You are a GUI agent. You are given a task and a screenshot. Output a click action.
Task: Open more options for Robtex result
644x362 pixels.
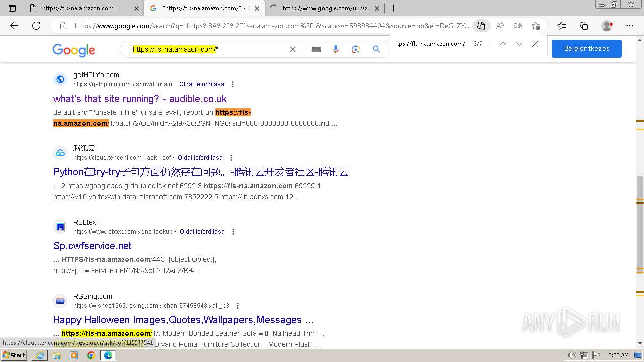(x=233, y=232)
